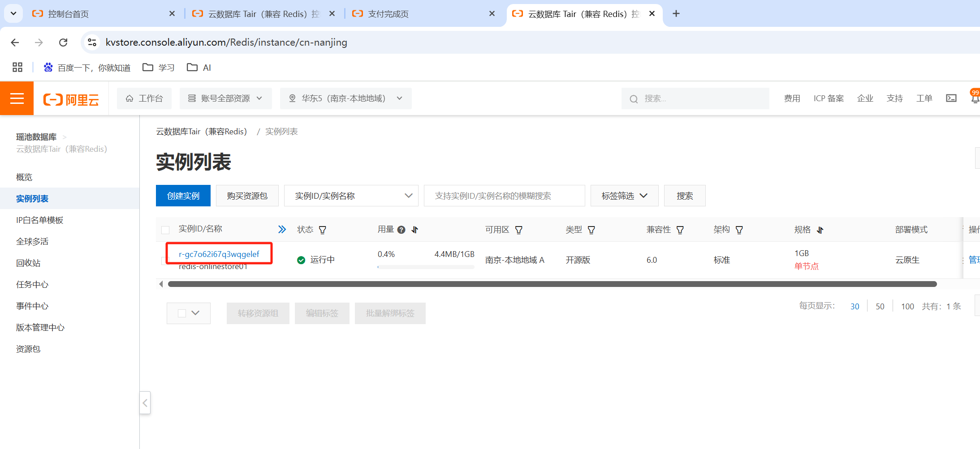
Task: Open the browser apps grid icon
Action: click(x=17, y=68)
